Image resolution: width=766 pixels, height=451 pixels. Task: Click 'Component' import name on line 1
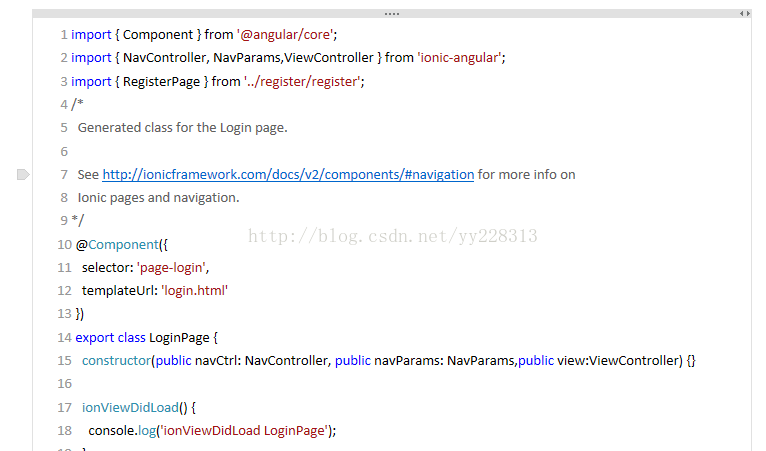(158, 35)
